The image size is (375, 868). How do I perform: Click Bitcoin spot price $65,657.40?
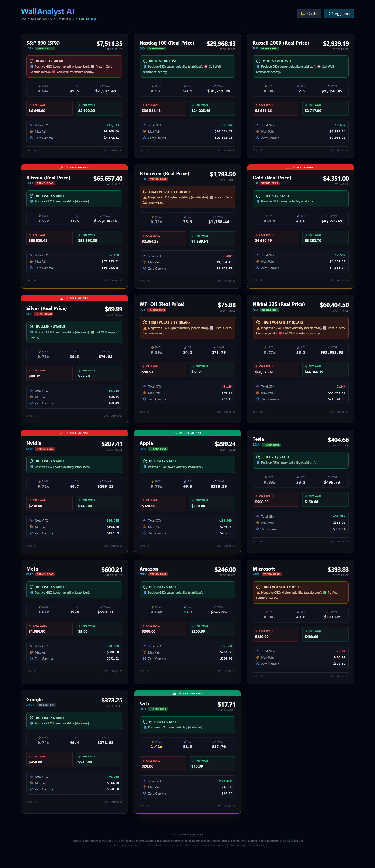pos(108,179)
